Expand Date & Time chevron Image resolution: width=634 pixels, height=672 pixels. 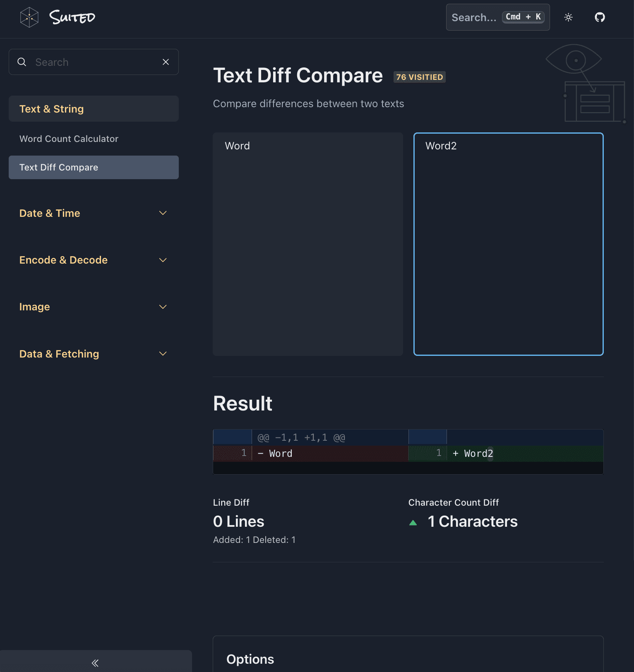[x=163, y=213]
